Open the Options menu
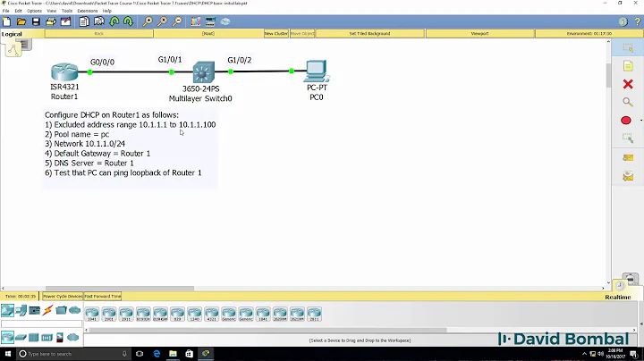This screenshot has width=644, height=361. [34, 11]
